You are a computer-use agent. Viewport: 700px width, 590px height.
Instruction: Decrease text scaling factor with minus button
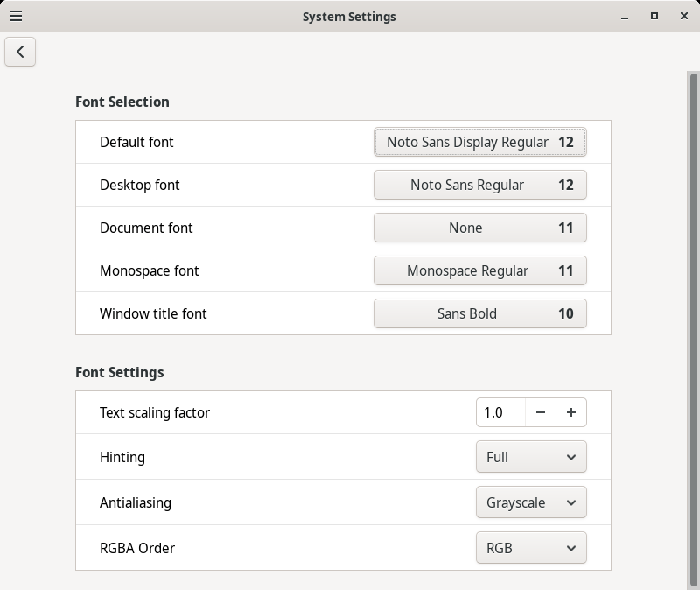point(541,412)
